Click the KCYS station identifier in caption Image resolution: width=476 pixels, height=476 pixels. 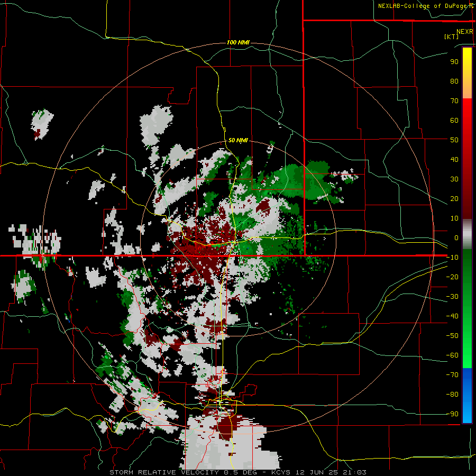tap(281, 472)
